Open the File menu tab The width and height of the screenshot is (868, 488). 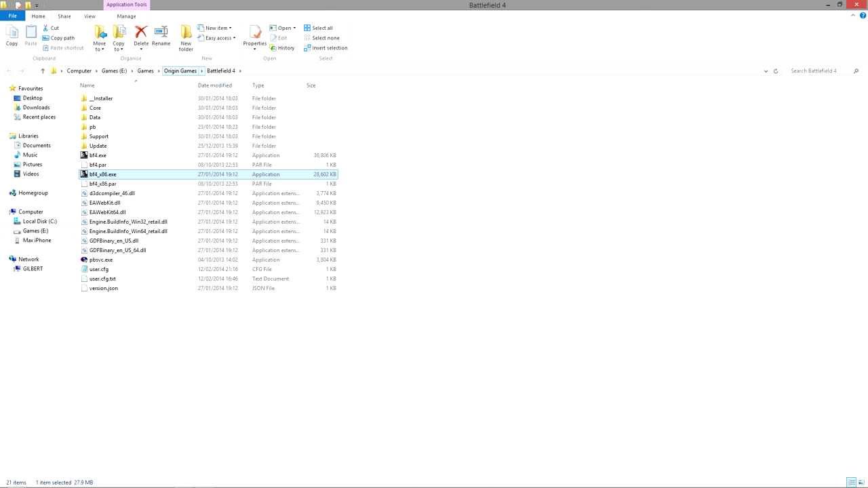click(13, 16)
